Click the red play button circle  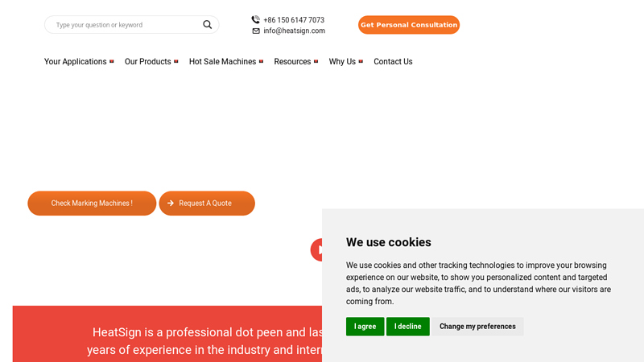tap(316, 249)
